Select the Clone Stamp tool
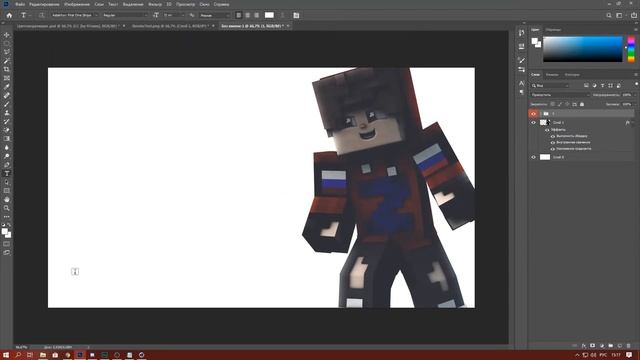This screenshot has width=640, height=360. tap(7, 113)
